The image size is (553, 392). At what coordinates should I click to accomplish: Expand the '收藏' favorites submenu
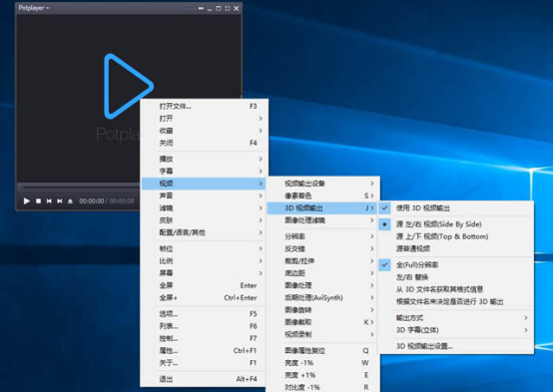(x=205, y=131)
